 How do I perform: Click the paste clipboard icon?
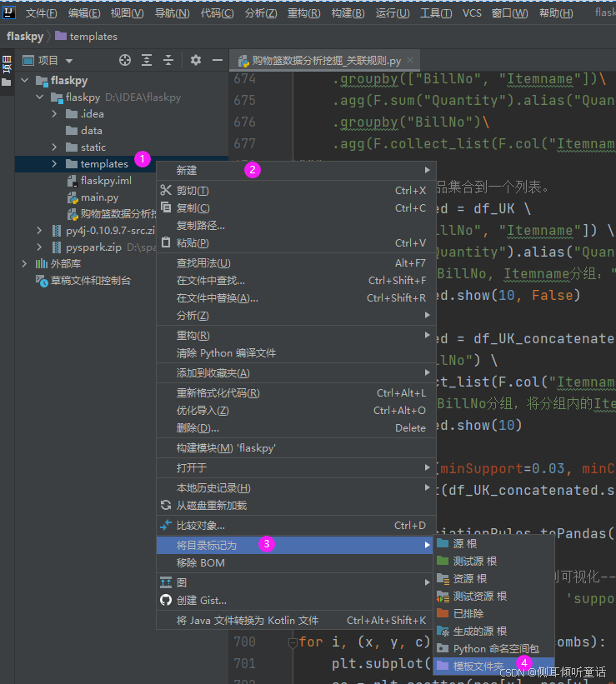pos(166,242)
